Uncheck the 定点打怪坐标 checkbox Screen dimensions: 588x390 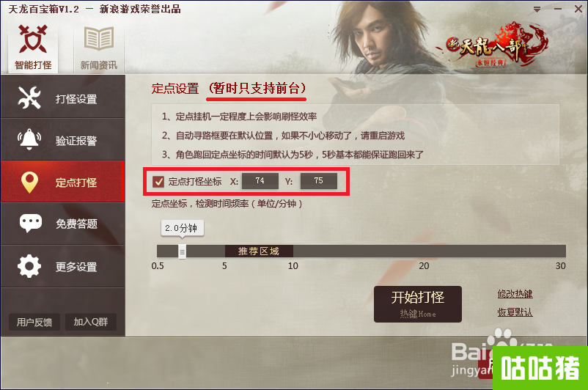tap(158, 182)
